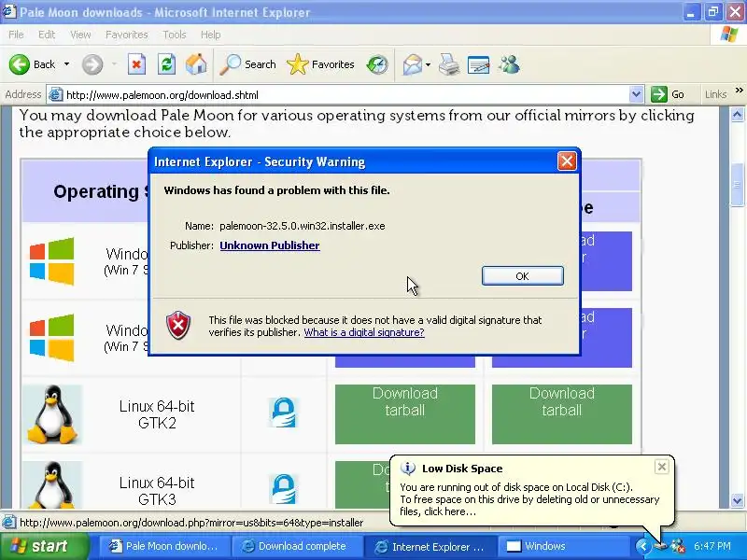
Task: Open the Mail button dropdown arrow
Action: click(428, 64)
